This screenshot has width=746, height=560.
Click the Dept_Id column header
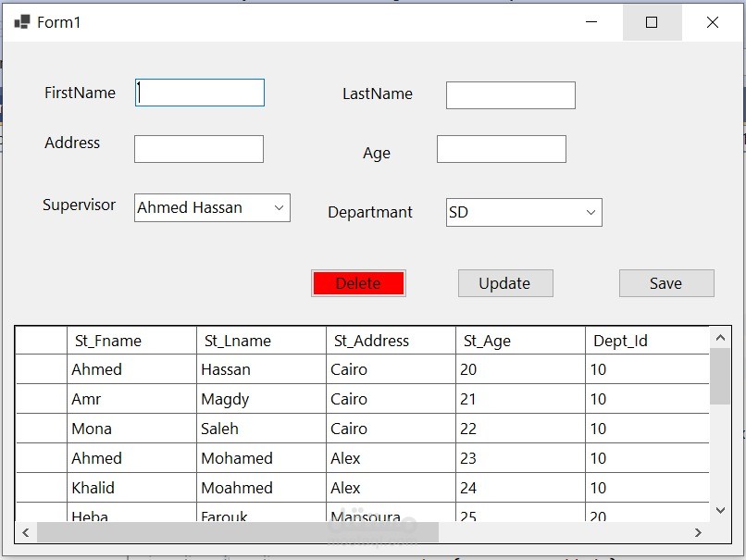[x=647, y=341]
